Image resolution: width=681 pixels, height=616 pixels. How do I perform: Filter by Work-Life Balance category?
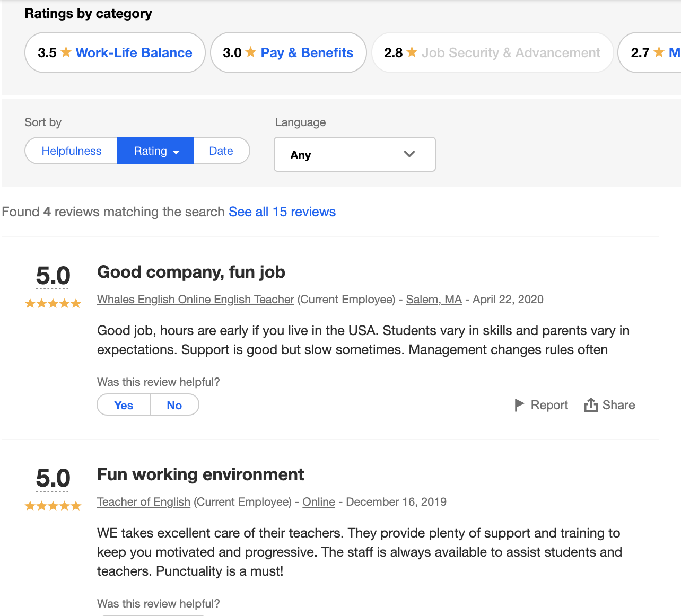[x=134, y=52]
